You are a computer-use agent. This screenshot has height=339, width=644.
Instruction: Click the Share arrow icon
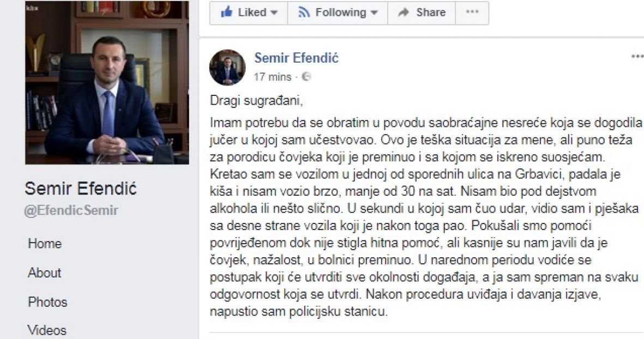point(404,13)
